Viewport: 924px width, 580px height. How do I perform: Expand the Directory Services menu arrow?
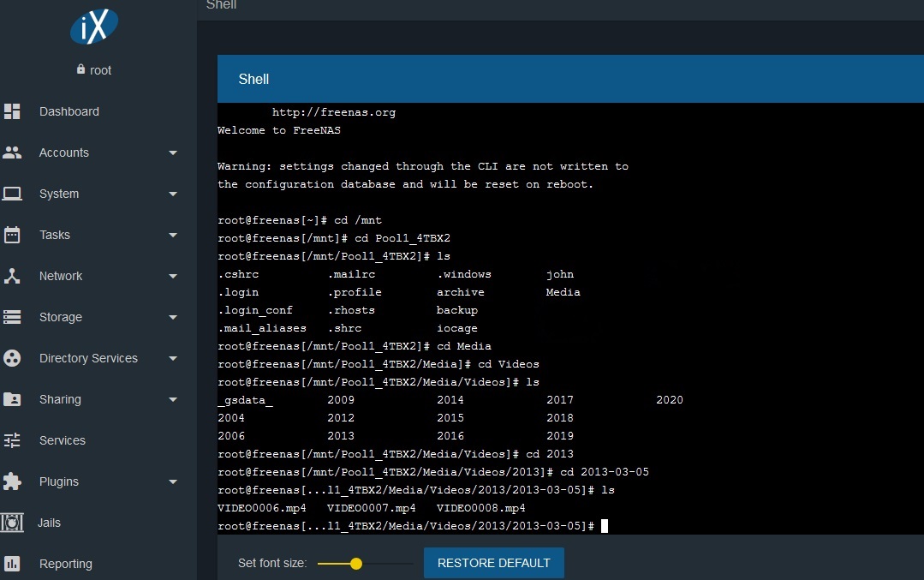173,358
